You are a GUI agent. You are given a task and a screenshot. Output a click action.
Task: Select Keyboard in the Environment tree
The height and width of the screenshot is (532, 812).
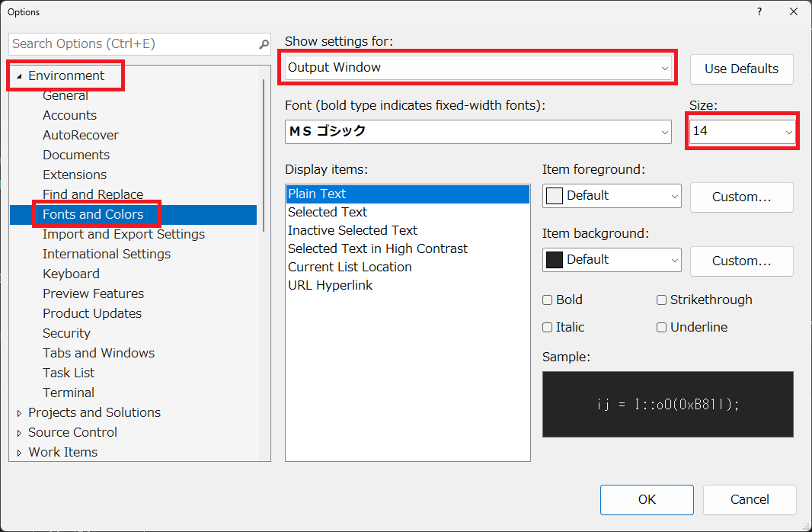click(71, 274)
